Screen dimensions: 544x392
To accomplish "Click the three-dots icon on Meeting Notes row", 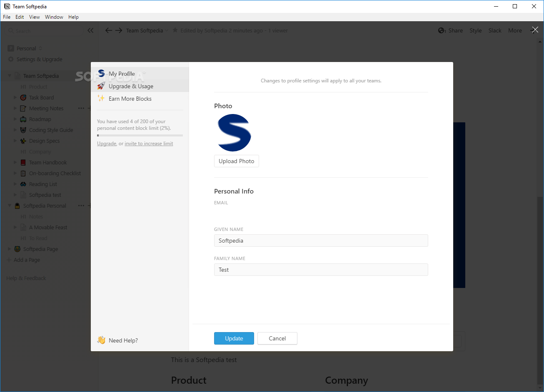I will coord(81,108).
